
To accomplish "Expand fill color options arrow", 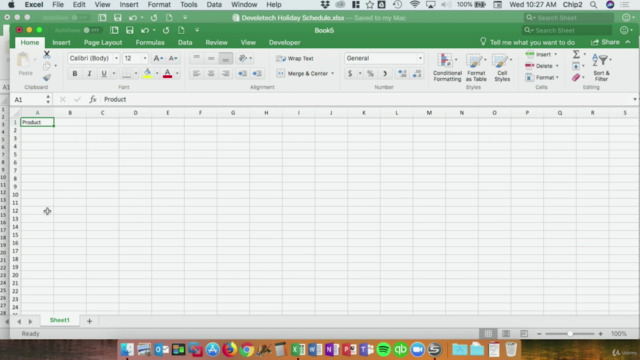I will tap(157, 73).
